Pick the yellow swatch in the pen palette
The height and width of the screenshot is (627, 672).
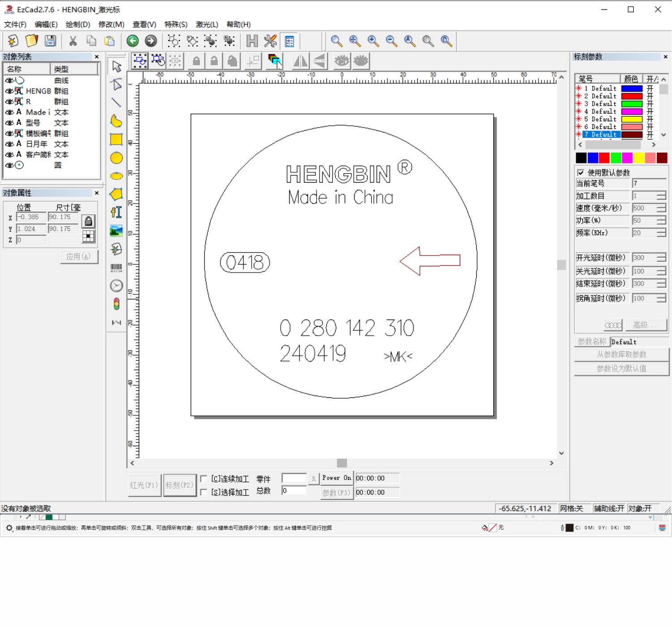pos(639,158)
